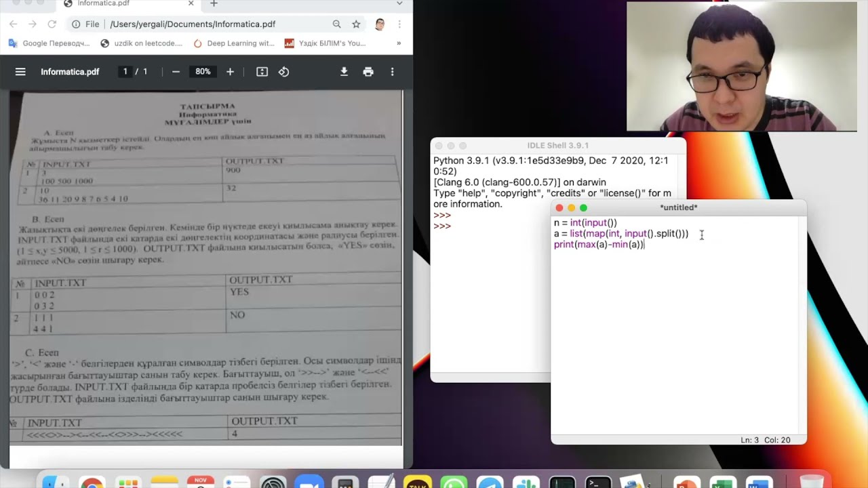Open the Chrome tab search chevron
This screenshot has width=868, height=488.
pos(399,4)
